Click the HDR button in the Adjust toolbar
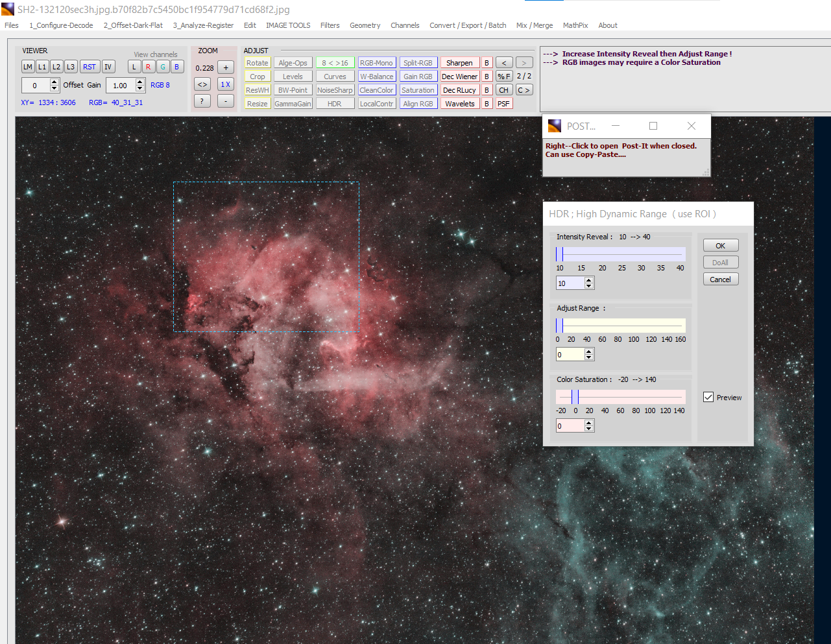 coord(335,104)
